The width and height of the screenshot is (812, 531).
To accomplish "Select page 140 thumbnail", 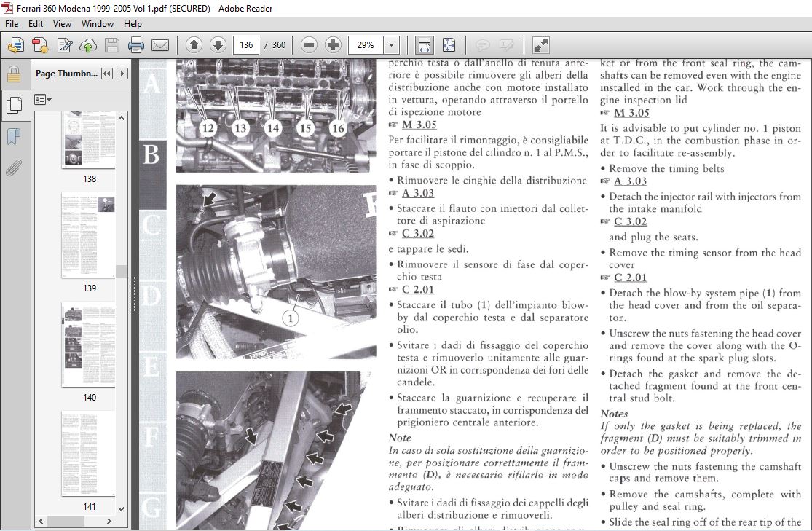I will click(89, 345).
